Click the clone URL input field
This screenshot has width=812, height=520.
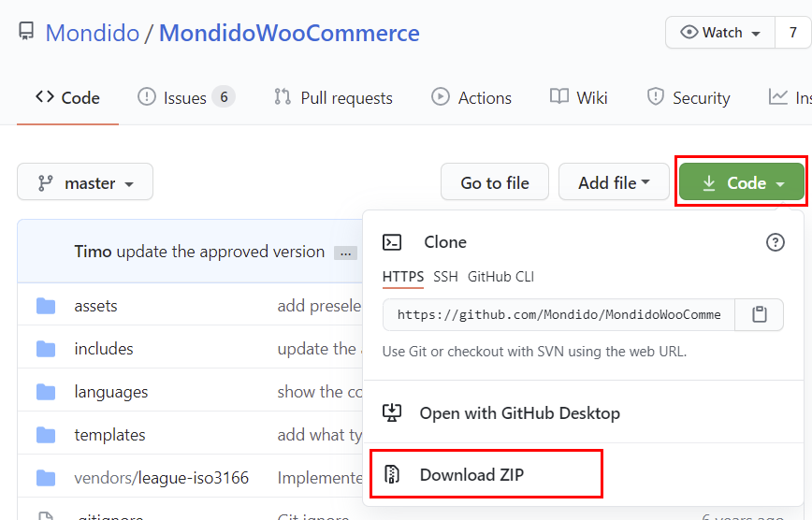558,314
